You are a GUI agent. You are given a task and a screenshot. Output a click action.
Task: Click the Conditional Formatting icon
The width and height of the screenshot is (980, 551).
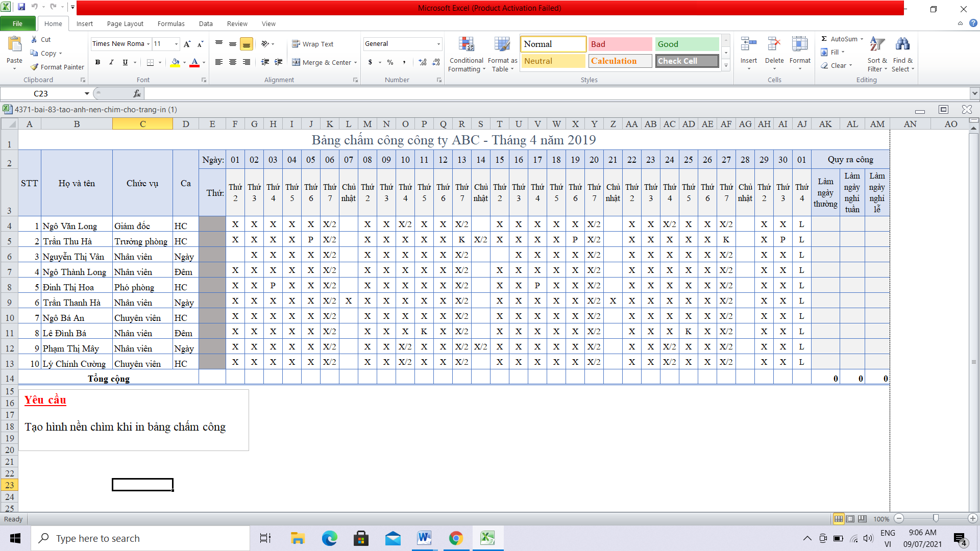click(466, 45)
